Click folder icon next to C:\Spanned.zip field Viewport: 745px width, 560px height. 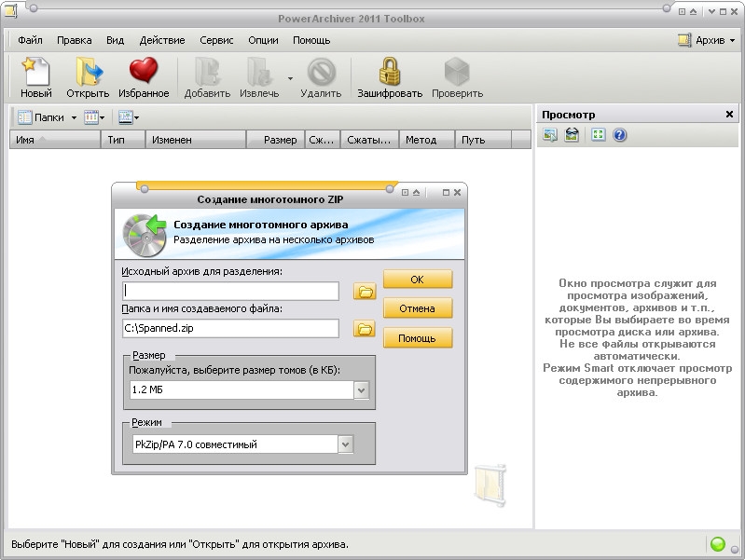pos(364,329)
